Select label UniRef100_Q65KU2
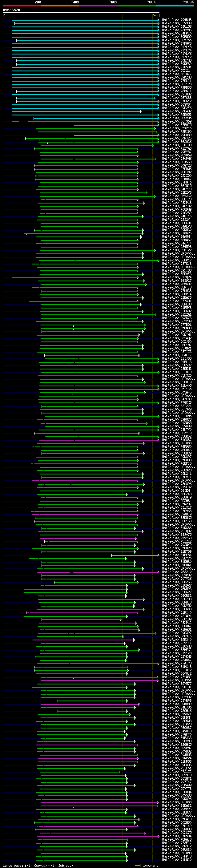The height and width of the screenshot is (868, 197). pyautogui.click(x=177, y=285)
